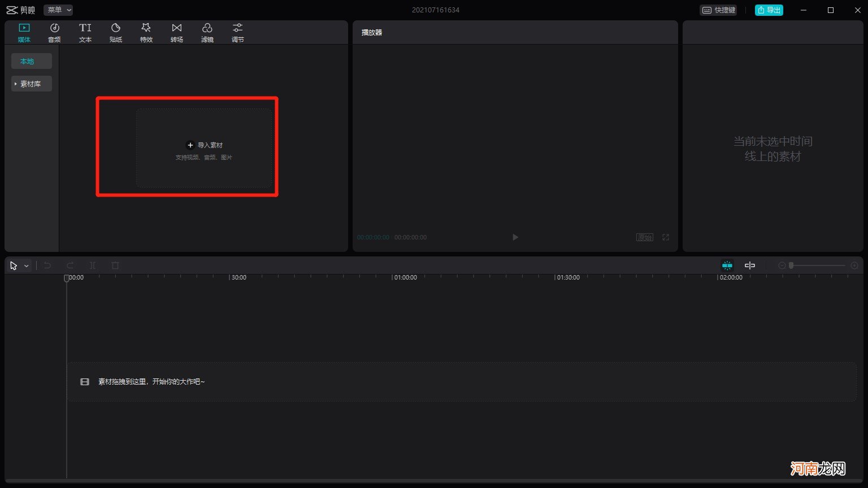Image resolution: width=868 pixels, height=488 pixels.
Task: Open the selection tool mode dropdown arrow
Action: [x=26, y=266]
